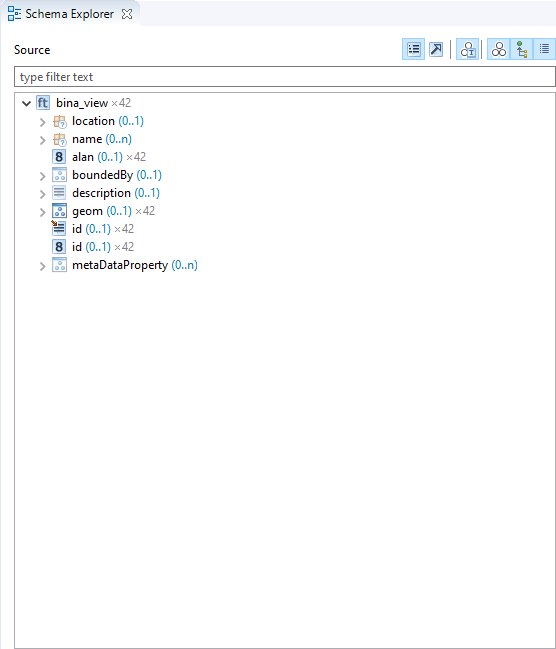Click the complex type icon beside boundedBy
This screenshot has width=556, height=649.
tap(59, 175)
